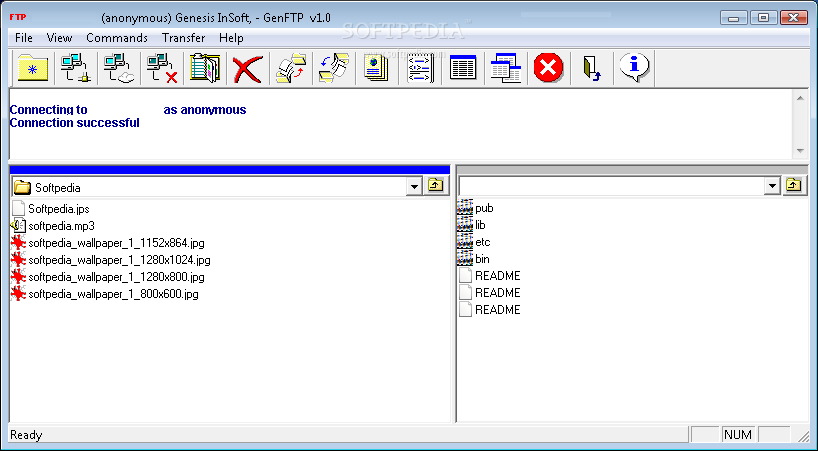Click the new folder icon with asterisk
Image resolution: width=818 pixels, height=451 pixels.
click(x=33, y=68)
